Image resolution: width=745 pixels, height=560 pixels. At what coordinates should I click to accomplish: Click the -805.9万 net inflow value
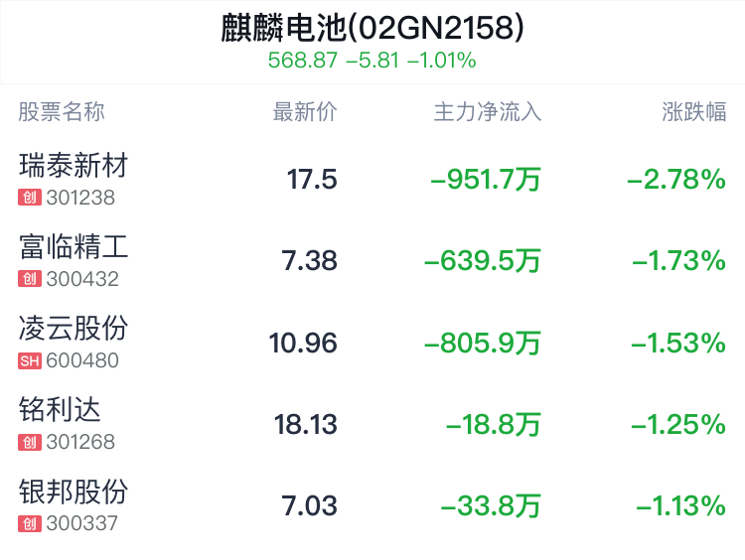click(x=483, y=343)
